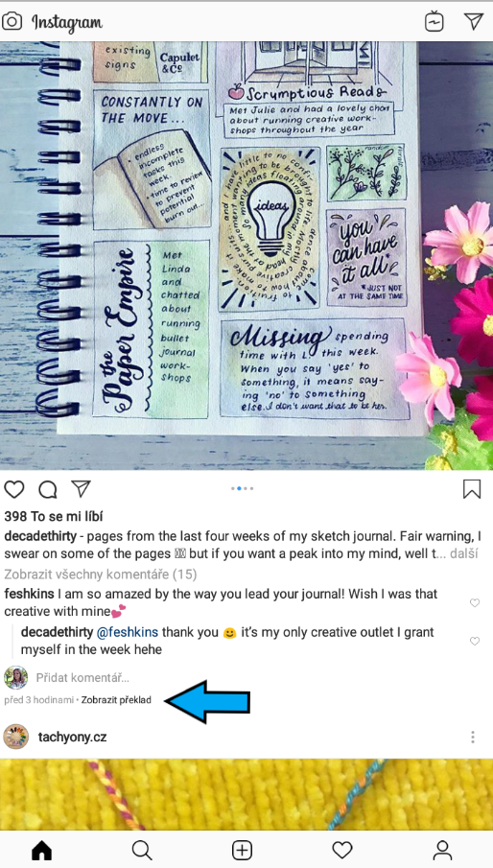Like the decadethirty reply comment
This screenshot has height=868, width=493.
(474, 641)
